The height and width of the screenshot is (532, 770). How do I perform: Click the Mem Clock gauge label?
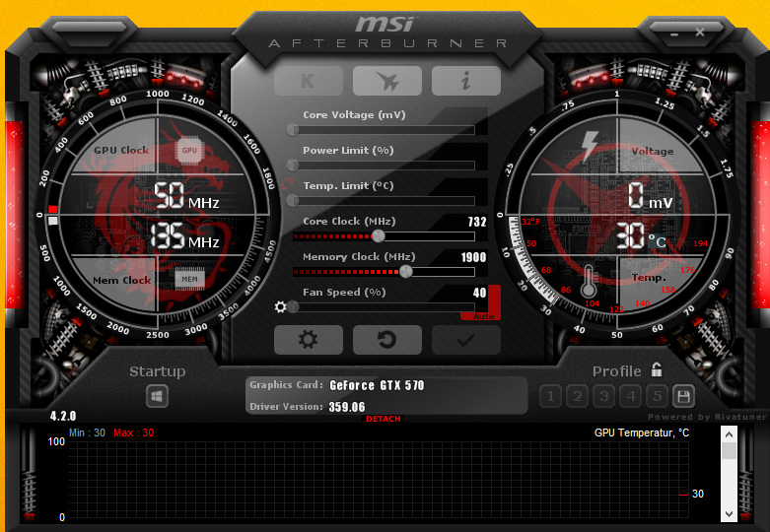point(122,280)
